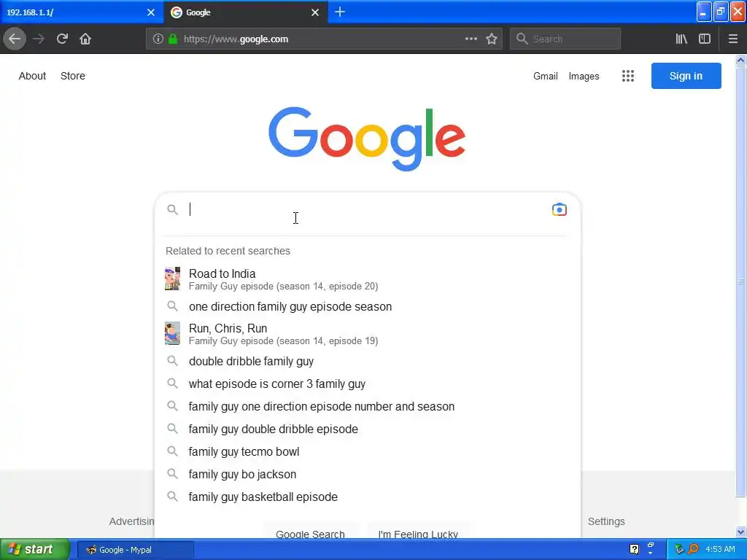Click the browser toolbar Search field
This screenshot has width=747, height=560.
(x=565, y=39)
